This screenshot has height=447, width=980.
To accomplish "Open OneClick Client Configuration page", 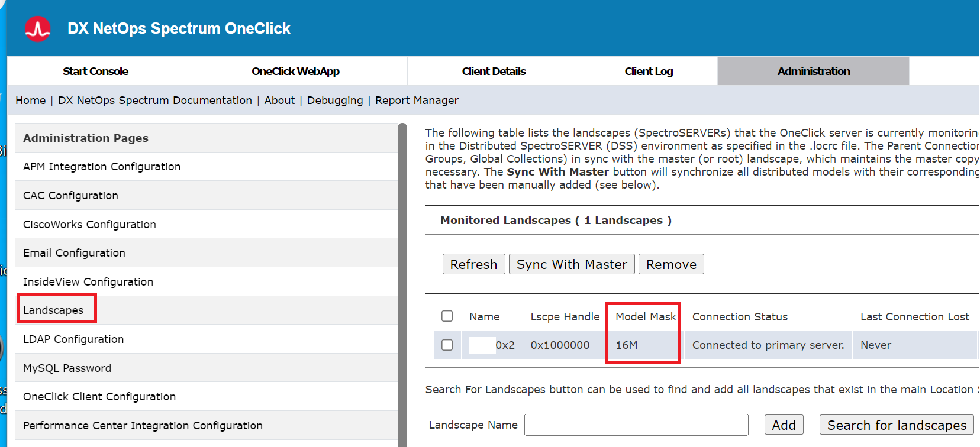I will 207,397.
